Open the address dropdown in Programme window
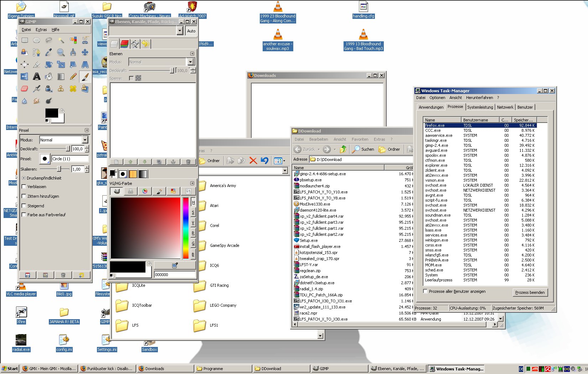Viewport: 588px width, 374px height. coord(285,171)
